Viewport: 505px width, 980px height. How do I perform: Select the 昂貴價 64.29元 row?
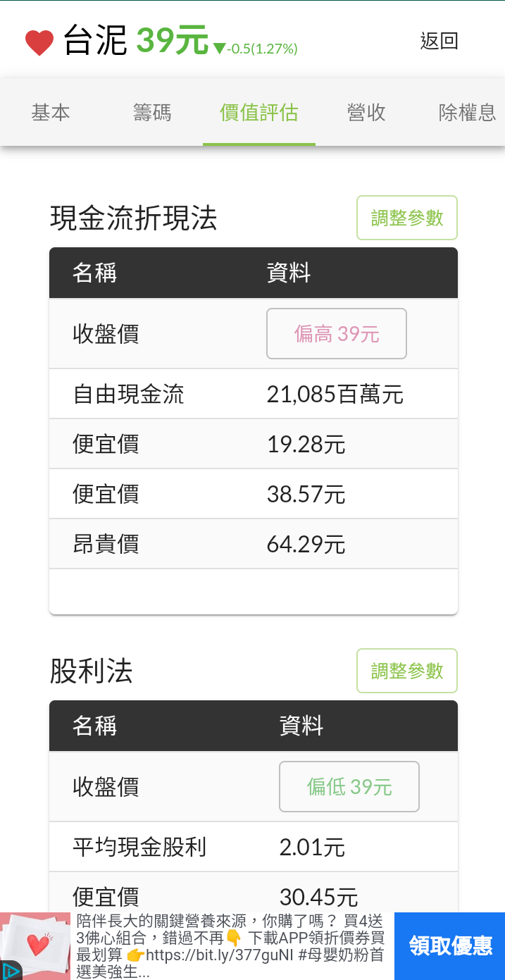click(254, 544)
